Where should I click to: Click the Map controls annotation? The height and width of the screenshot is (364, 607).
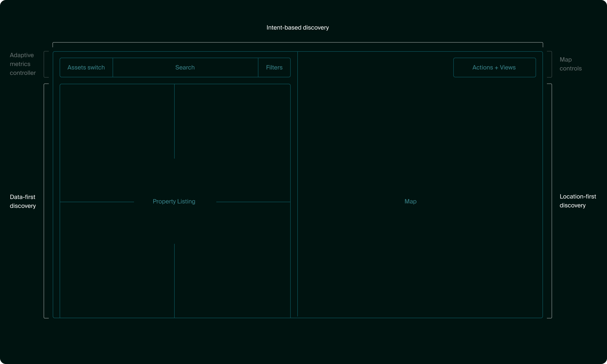571,64
